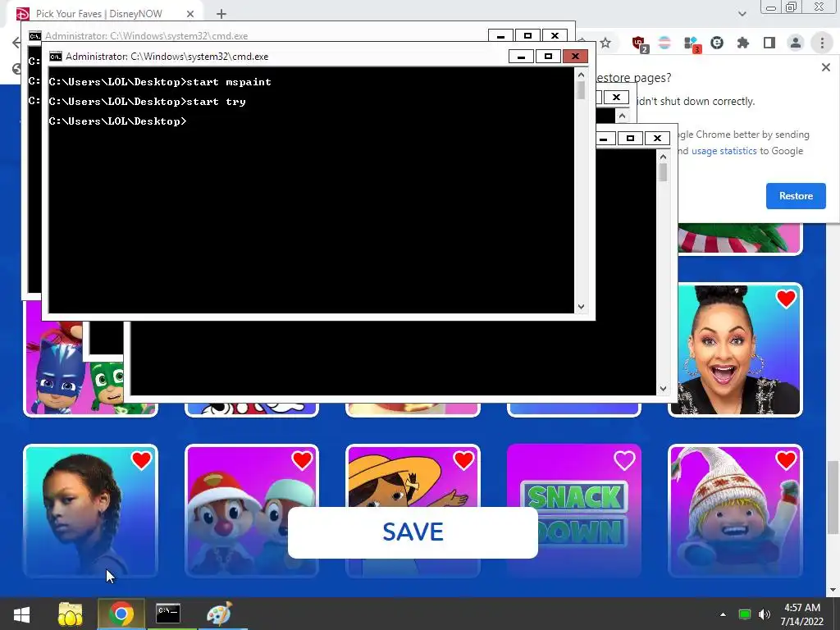Open the Extensions puzzle-piece menu

coord(743,43)
